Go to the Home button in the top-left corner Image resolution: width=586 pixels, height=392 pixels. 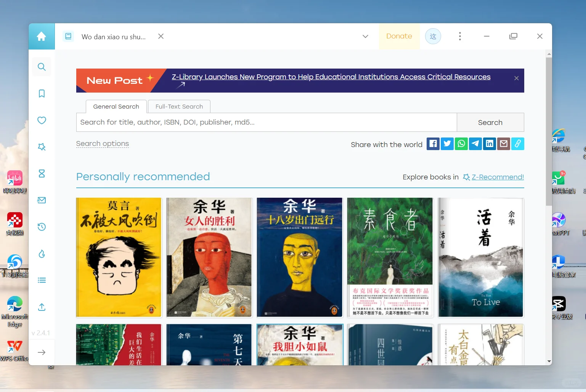42,37
